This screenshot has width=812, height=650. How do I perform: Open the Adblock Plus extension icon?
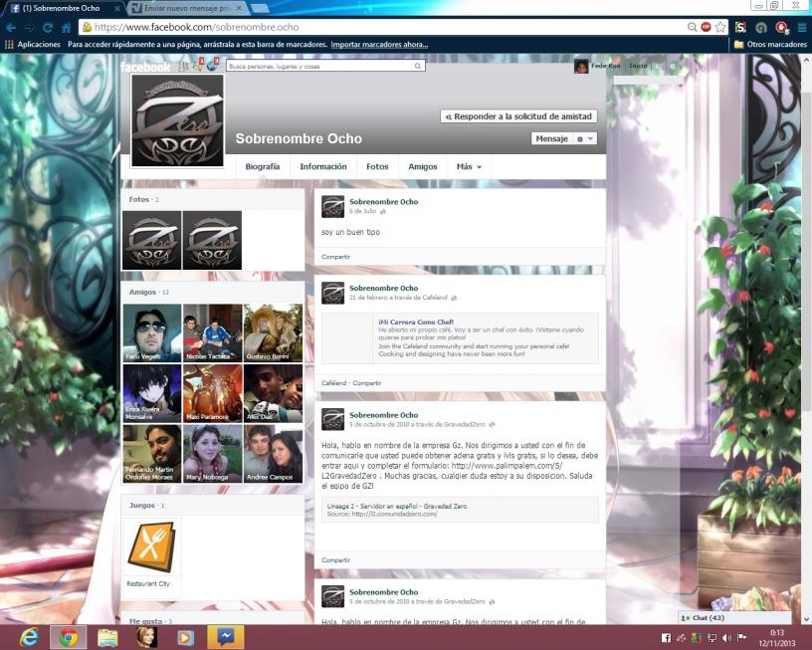tap(706, 27)
